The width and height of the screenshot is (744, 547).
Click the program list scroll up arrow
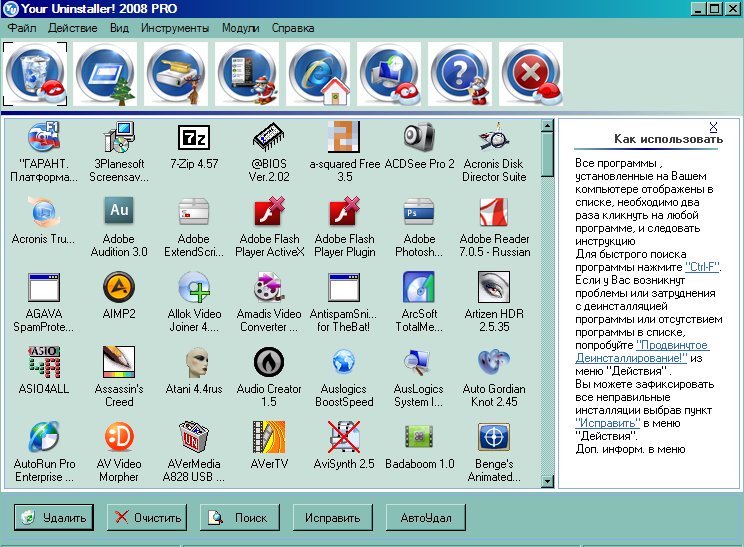[547, 126]
